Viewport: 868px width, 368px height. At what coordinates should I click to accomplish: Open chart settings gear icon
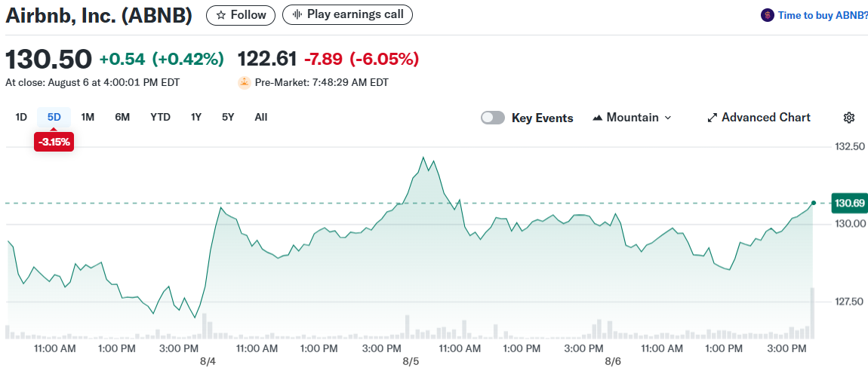click(848, 118)
